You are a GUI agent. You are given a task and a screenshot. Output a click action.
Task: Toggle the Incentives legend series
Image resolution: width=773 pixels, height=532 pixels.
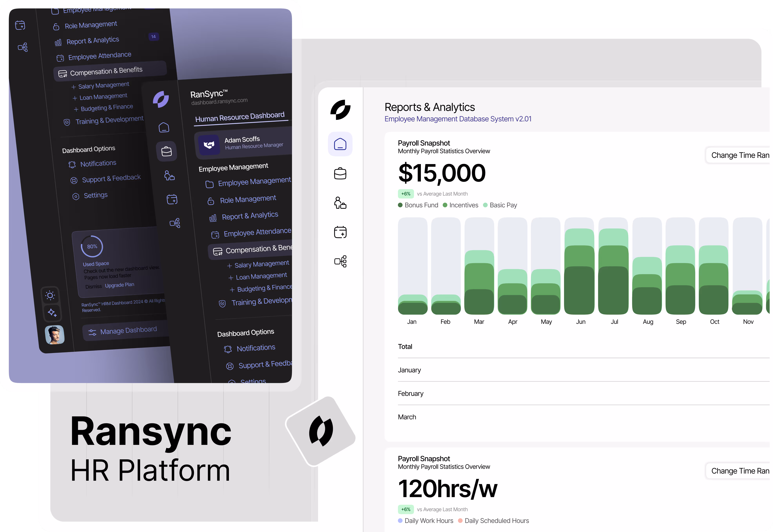(x=460, y=205)
